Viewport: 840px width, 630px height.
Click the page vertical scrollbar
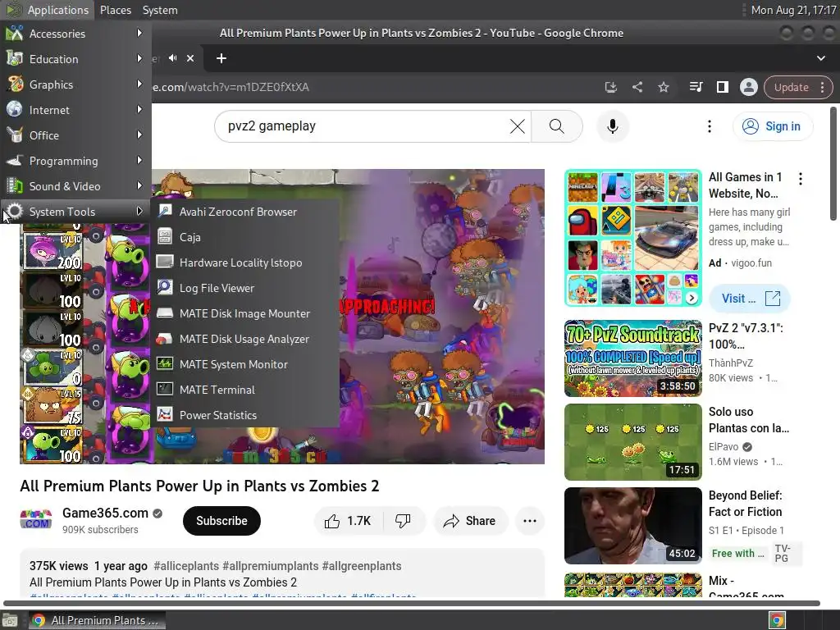pos(833,163)
